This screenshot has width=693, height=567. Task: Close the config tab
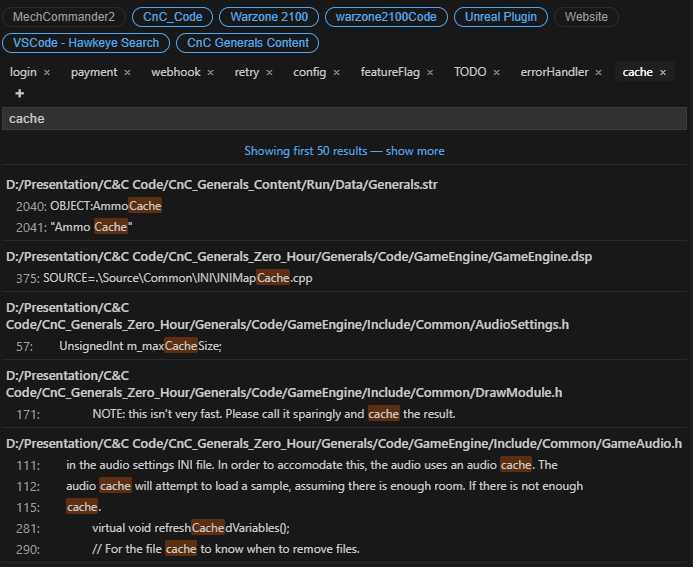click(x=337, y=72)
